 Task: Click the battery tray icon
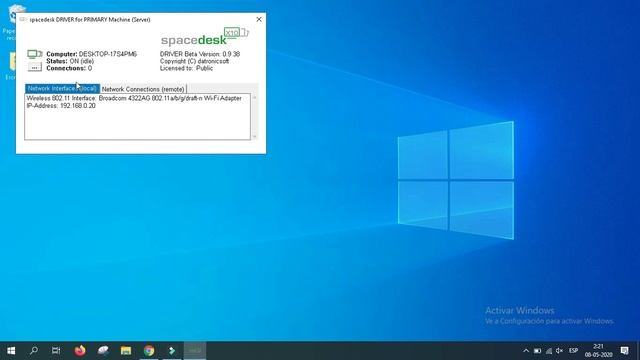(x=538, y=351)
